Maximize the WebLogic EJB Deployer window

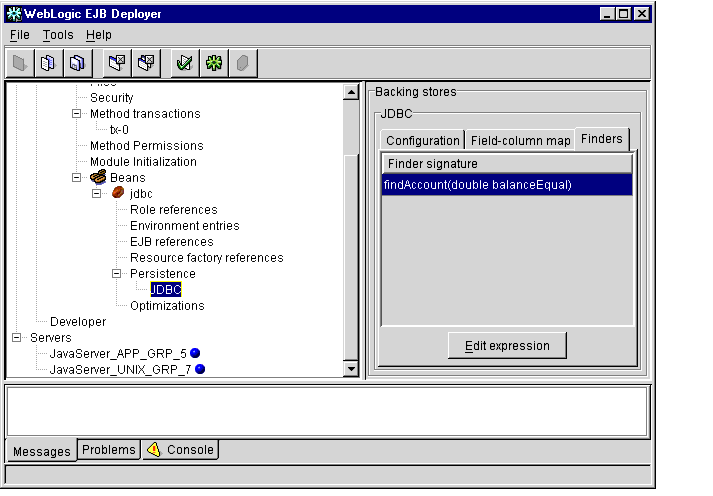(623, 14)
